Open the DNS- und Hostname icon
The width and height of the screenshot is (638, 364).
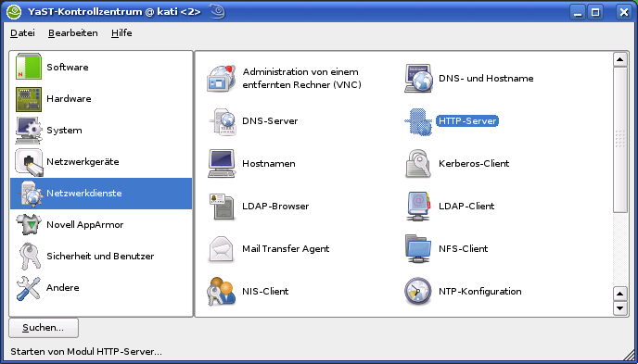[418, 78]
